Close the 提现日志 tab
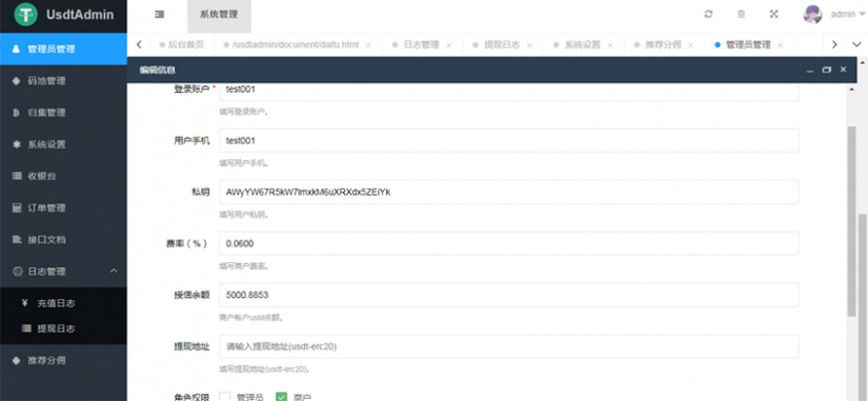 pos(530,45)
